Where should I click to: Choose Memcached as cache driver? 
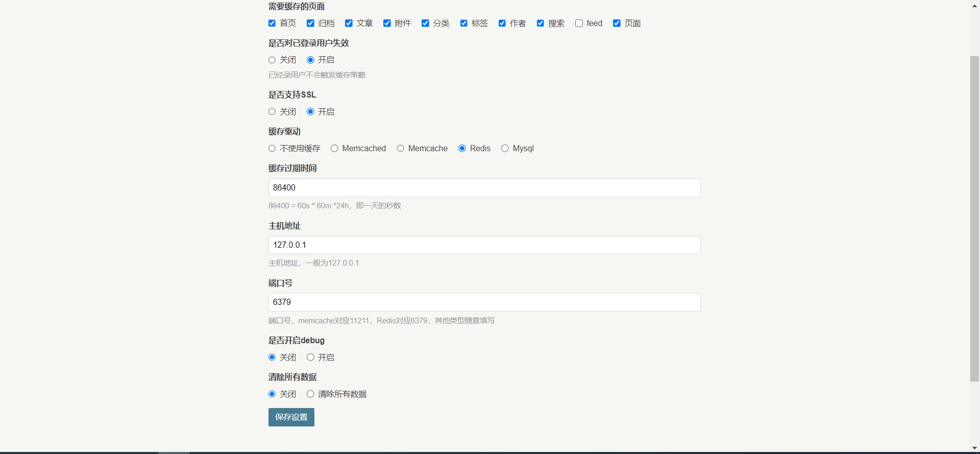click(334, 149)
